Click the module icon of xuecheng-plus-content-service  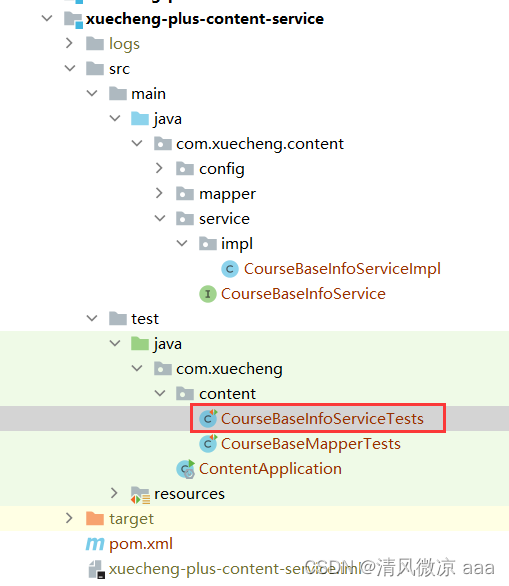coord(73,19)
